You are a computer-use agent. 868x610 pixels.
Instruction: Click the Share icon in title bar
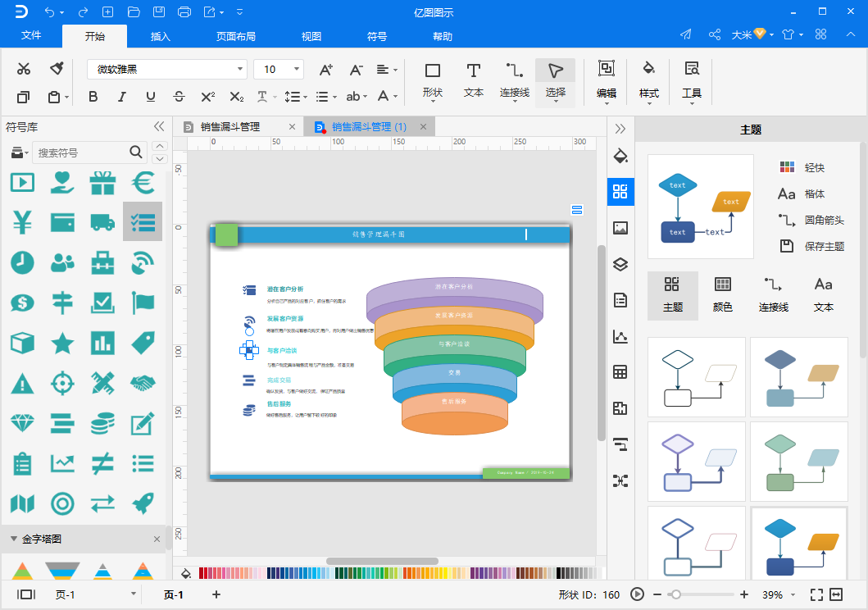pyautogui.click(x=715, y=34)
